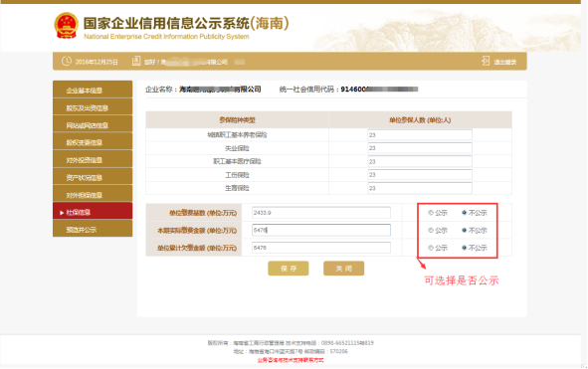Image resolution: width=588 pixels, height=369 pixels.
Task: Click the 退出登录 logout icon
Action: [486, 61]
